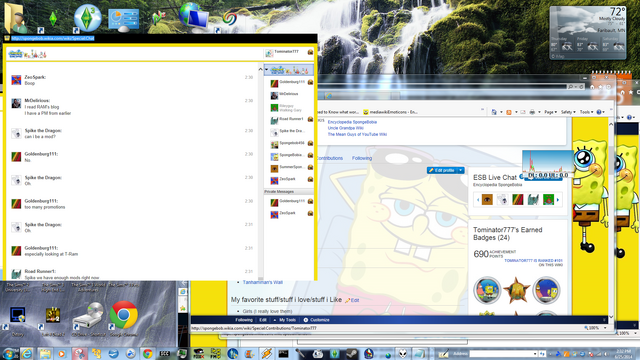Open the Edit profile dropdown arrow
The image size is (640, 360).
coord(461,170)
